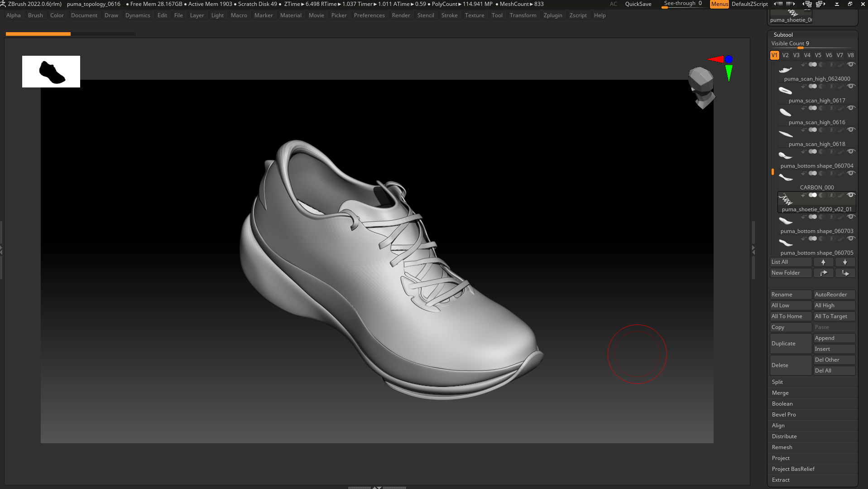This screenshot has width=868, height=489.
Task: Click the polypaint brush icon on CARBON_000
Action: 841,174
